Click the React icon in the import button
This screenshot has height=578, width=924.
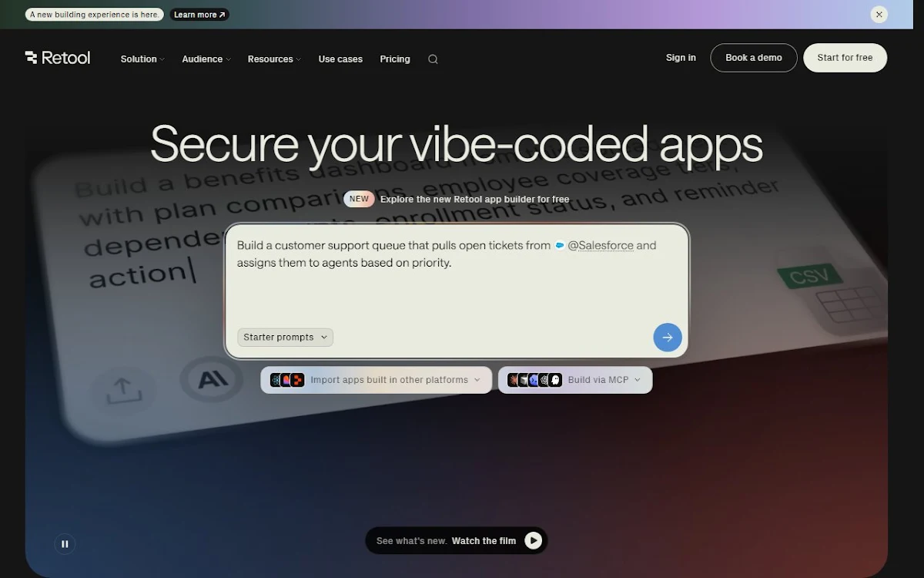pyautogui.click(x=276, y=380)
